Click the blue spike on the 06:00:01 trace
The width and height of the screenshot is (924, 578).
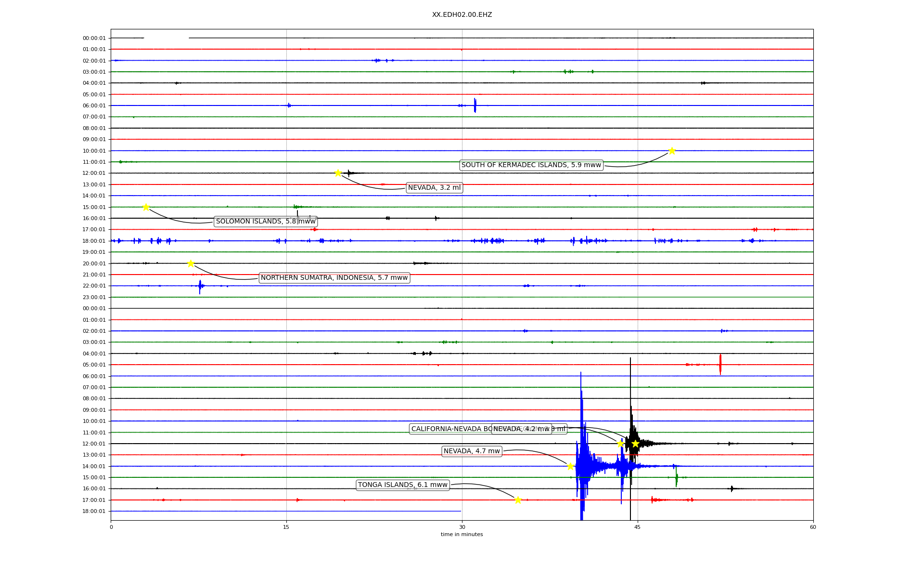point(475,105)
